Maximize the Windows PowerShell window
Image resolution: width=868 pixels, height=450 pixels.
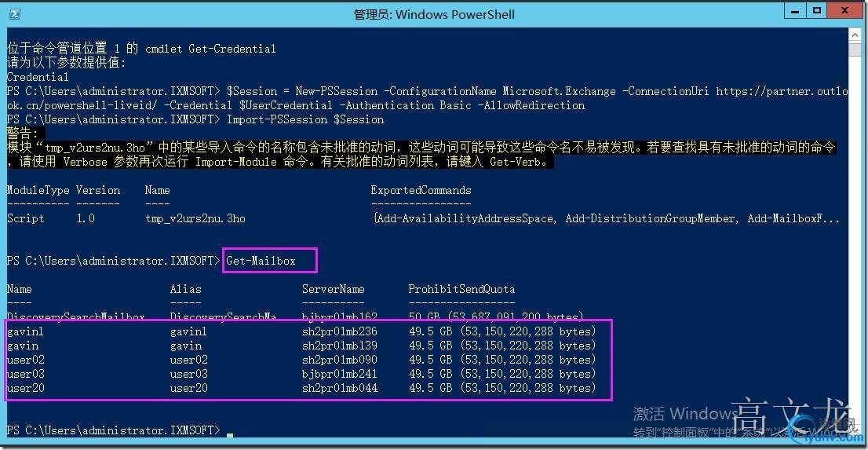coord(816,10)
